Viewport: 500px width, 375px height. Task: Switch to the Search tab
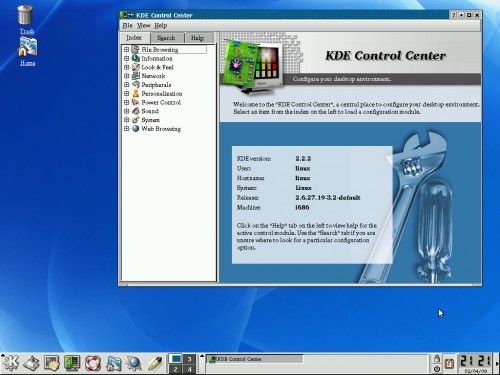point(166,38)
